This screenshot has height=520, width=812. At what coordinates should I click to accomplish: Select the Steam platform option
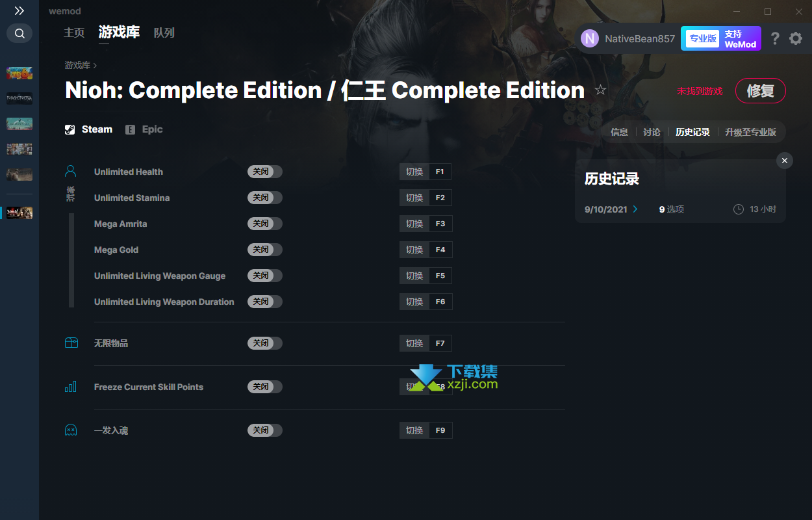tap(89, 129)
